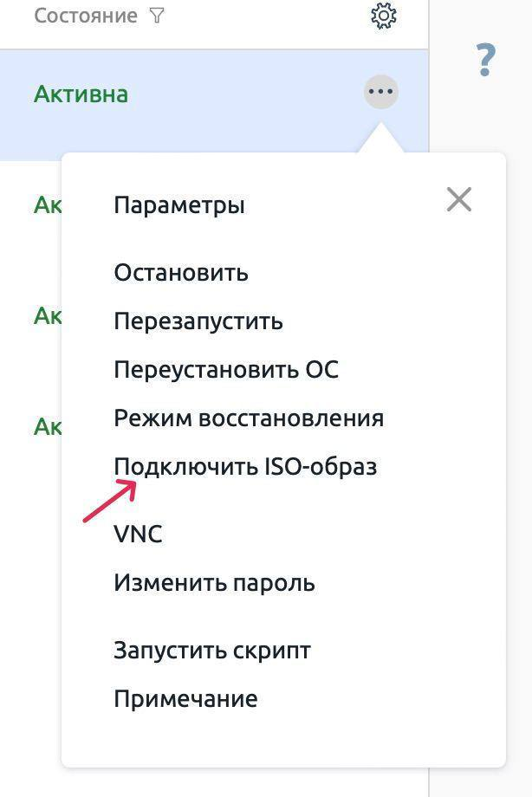532x797 pixels.
Task: Click the topmost truncated 'Ак' status
Action: [x=47, y=205]
